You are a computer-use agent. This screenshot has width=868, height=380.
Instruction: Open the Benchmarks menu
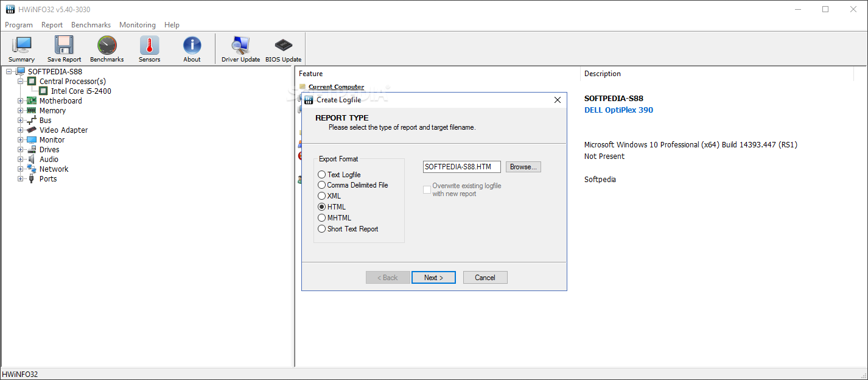click(x=91, y=25)
